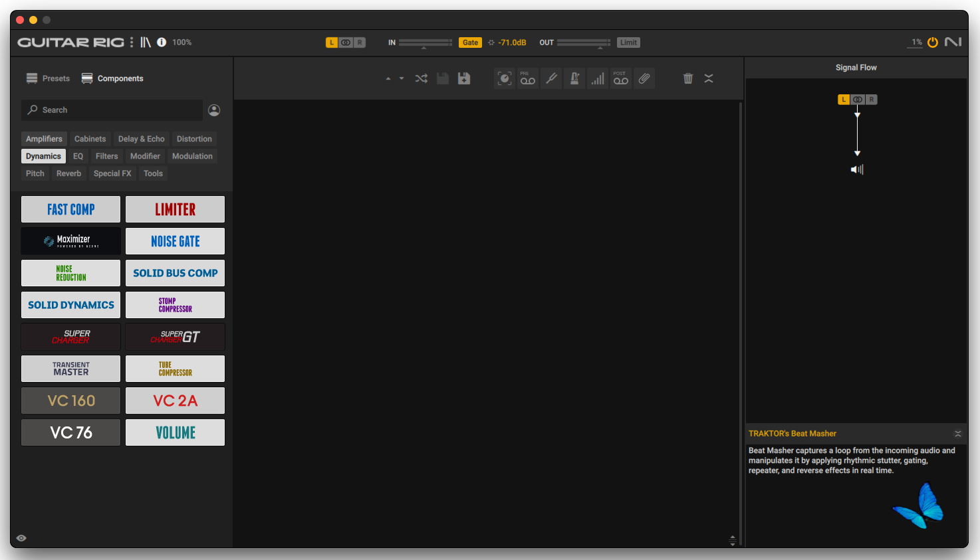
Task: Select the EQ category tag
Action: pos(78,156)
